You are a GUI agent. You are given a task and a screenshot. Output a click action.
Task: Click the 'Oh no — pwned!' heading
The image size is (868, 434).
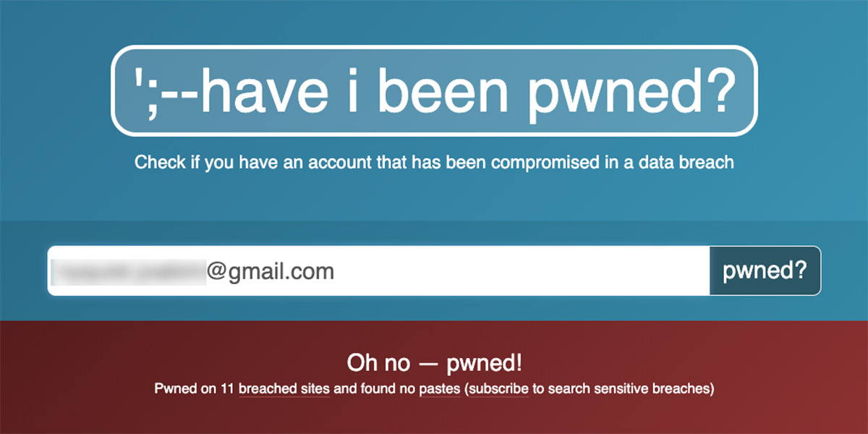434,362
